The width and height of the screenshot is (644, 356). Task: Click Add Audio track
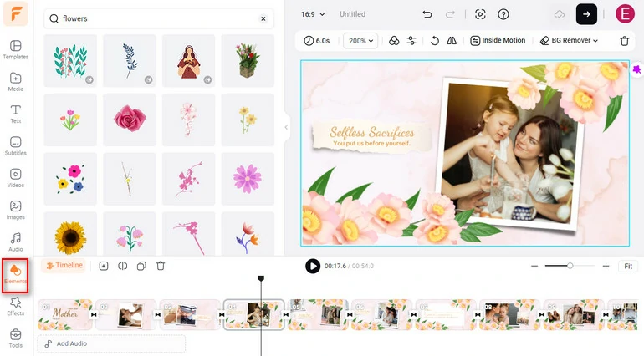(111, 343)
